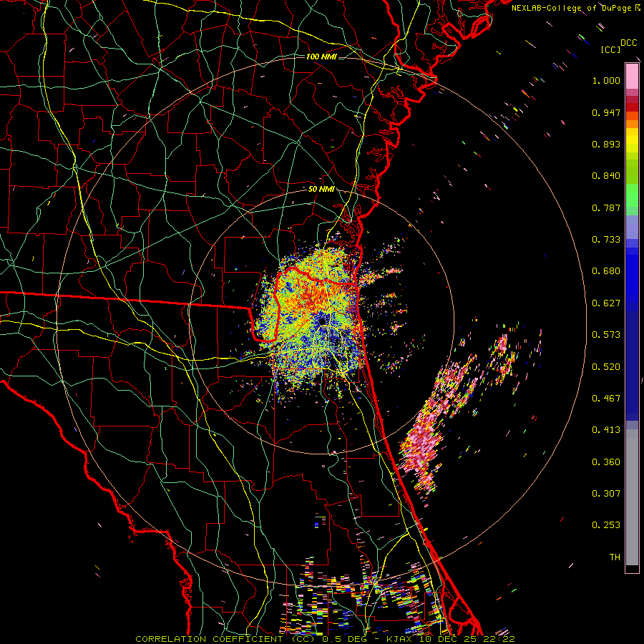Image resolution: width=644 pixels, height=644 pixels.
Task: Click the 0.573 legend value
Action: tap(606, 335)
